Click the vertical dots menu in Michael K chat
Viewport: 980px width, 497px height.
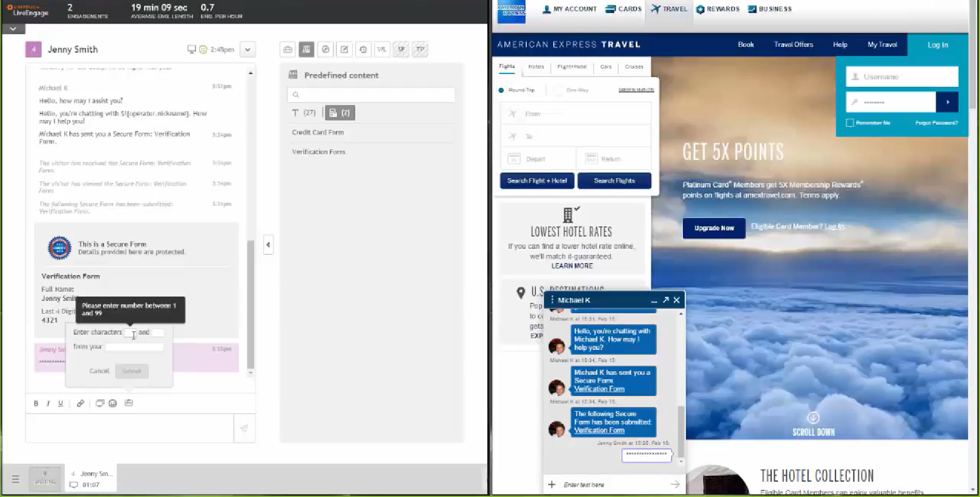click(552, 300)
